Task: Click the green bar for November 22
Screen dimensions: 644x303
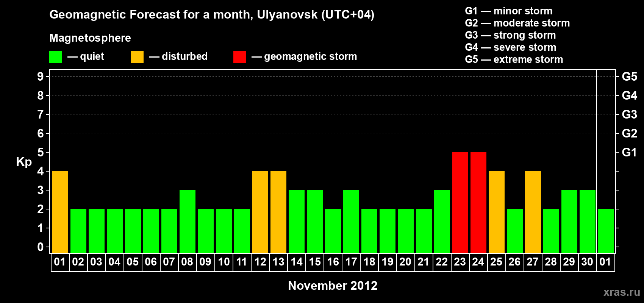Action: pyautogui.click(x=442, y=221)
